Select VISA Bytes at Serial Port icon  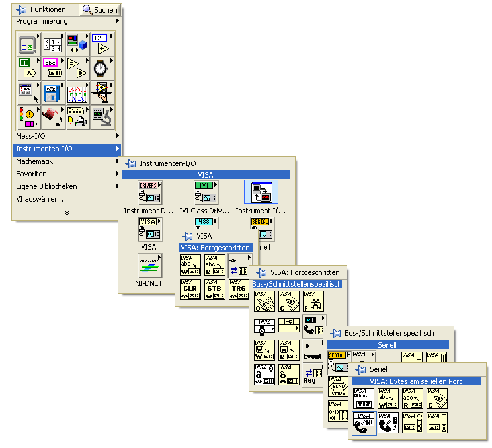click(364, 424)
